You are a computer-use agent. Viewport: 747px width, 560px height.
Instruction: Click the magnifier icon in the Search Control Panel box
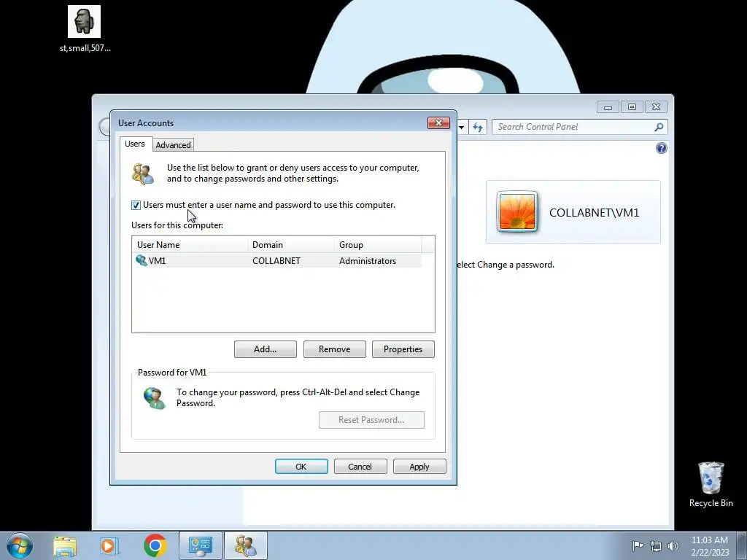click(659, 127)
